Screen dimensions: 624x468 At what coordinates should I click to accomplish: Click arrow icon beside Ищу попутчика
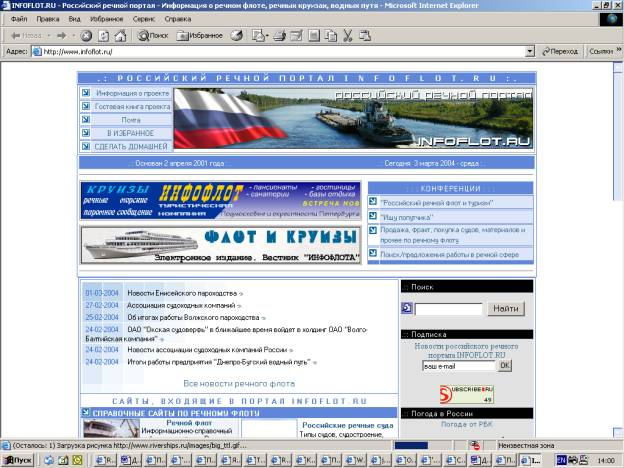point(373,216)
